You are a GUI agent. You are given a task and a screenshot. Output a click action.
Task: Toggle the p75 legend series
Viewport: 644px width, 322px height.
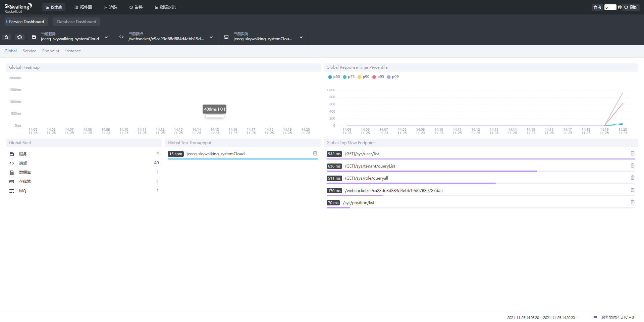point(349,77)
